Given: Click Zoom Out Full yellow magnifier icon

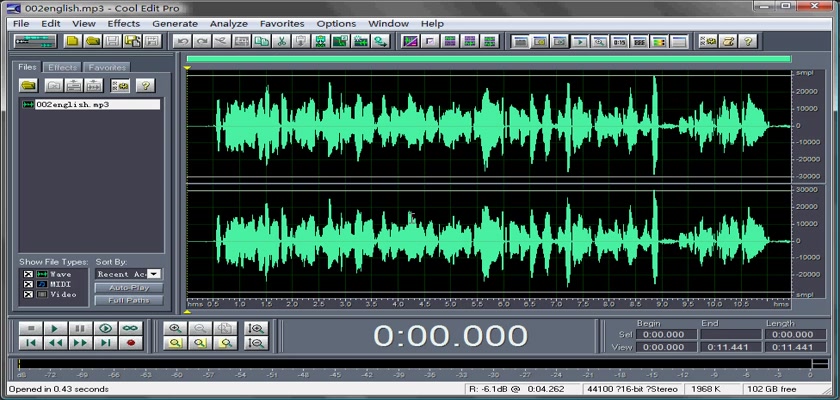Looking at the screenshot, I should click(175, 343).
